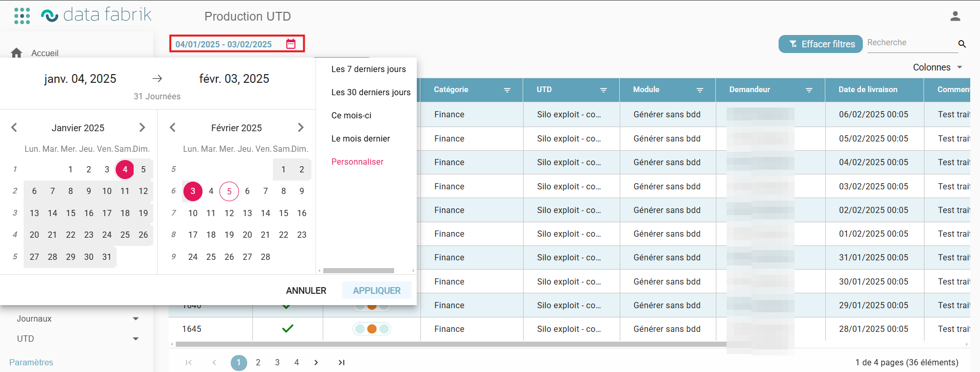
Task: Select Le mois dernier preset
Action: 361,138
